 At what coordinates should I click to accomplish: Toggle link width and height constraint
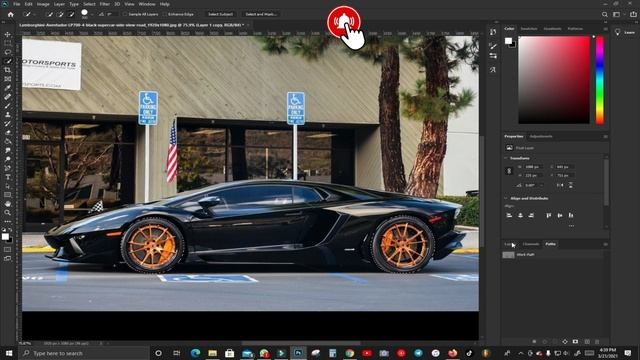point(509,171)
